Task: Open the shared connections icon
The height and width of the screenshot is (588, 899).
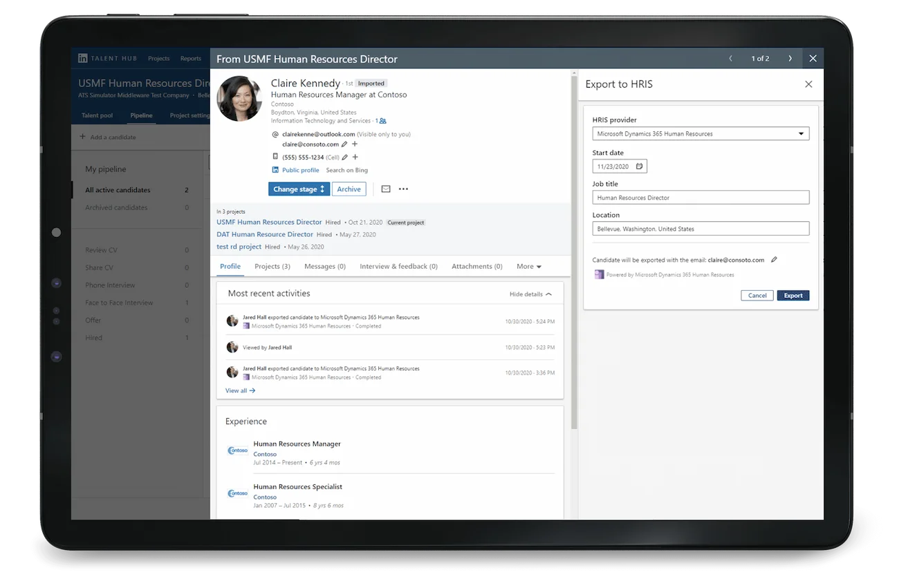Action: [x=382, y=121]
